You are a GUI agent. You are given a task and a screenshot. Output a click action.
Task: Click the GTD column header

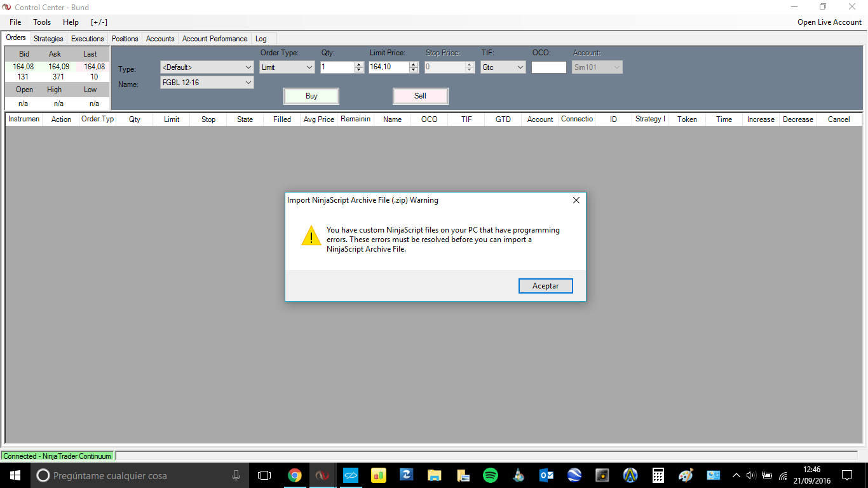pyautogui.click(x=503, y=119)
